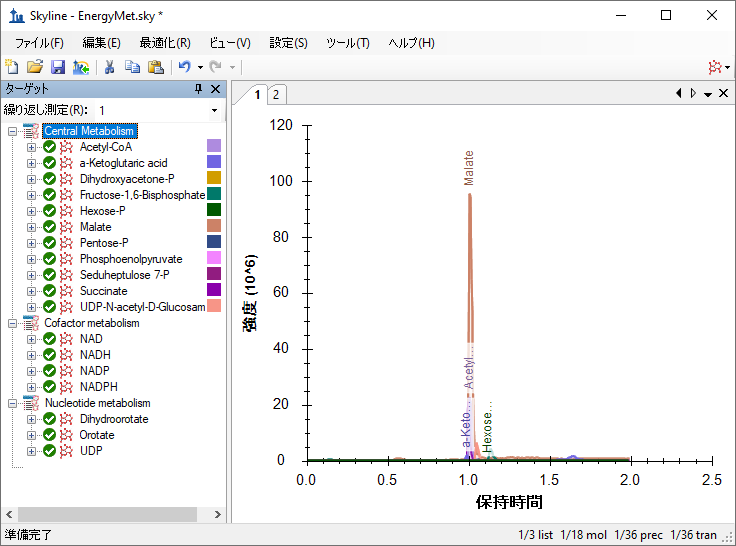736x546 pixels.
Task: Select the Phosphoenolpyruvate molecule
Action: (x=131, y=259)
